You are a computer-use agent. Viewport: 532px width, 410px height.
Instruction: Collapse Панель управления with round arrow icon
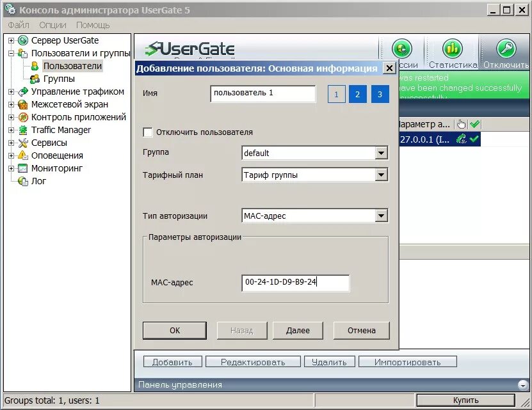(x=523, y=385)
